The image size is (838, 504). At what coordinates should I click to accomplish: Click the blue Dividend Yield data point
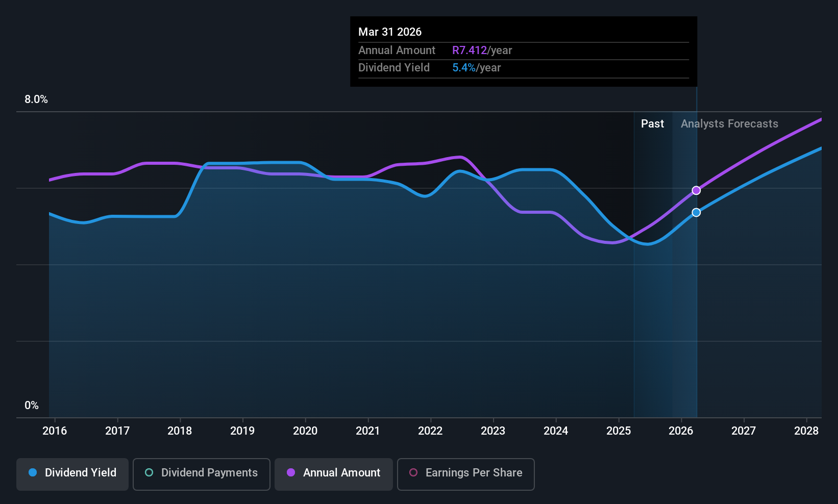pos(696,212)
